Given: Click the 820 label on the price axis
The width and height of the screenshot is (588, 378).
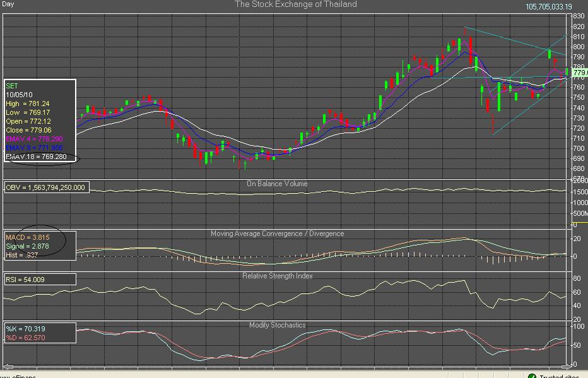Looking at the screenshot, I should coord(579,27).
